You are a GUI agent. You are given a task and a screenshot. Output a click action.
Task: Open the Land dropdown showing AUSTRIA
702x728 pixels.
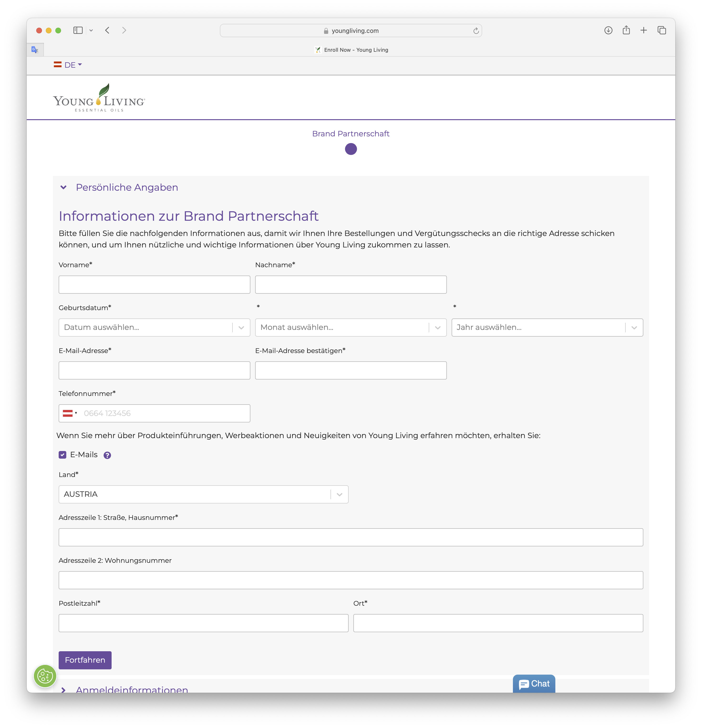click(x=203, y=494)
